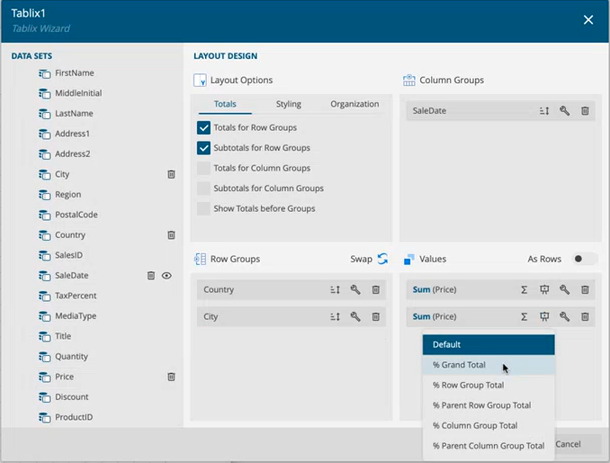Toggle SaleDate visibility eye icon
Screen dimensions: 610x463
[x=167, y=275]
